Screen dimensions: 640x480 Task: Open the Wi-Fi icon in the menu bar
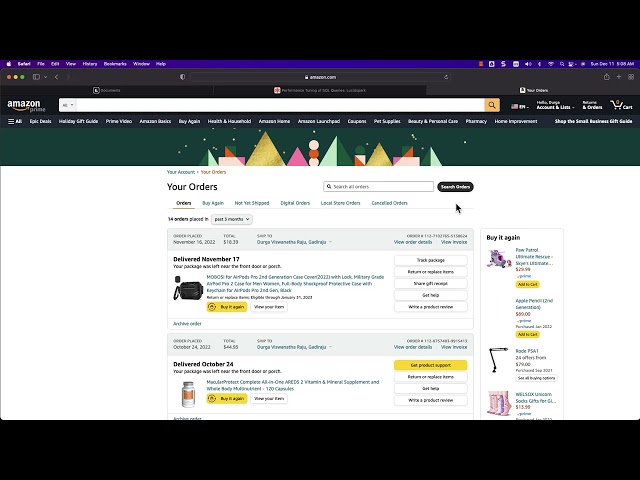(x=551, y=64)
